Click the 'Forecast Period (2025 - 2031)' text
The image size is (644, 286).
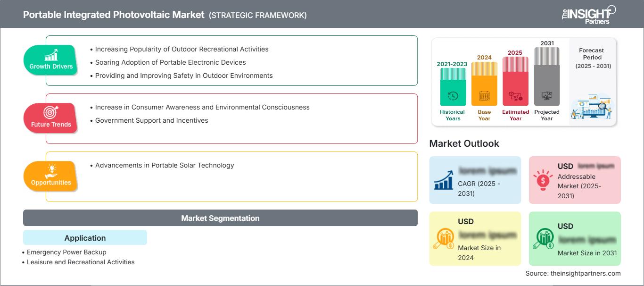(x=593, y=58)
